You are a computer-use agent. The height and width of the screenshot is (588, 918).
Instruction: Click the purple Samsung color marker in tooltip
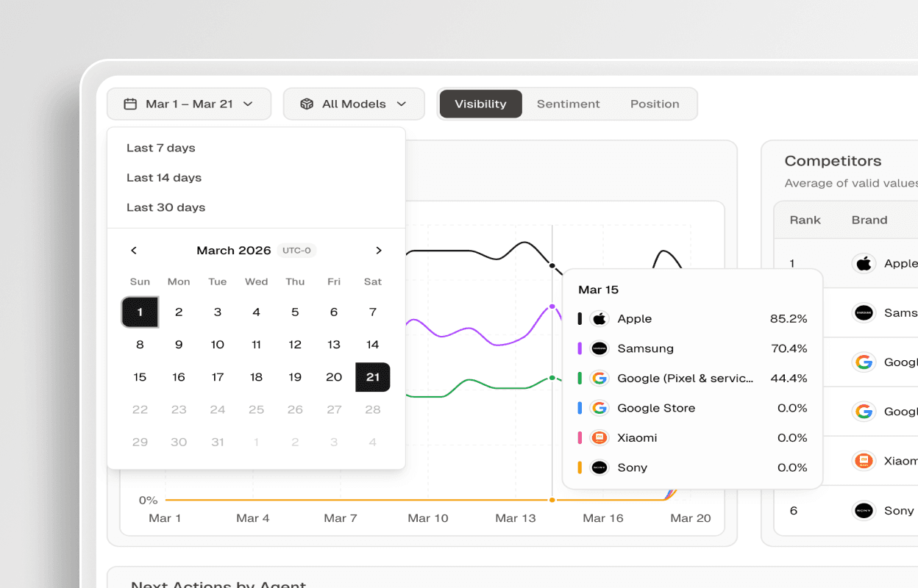point(580,348)
